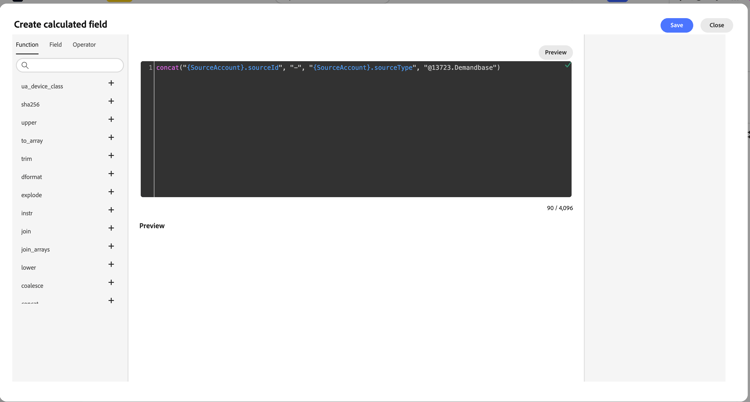Save the calculated field
Screen dimensions: 750x402
tap(676, 25)
